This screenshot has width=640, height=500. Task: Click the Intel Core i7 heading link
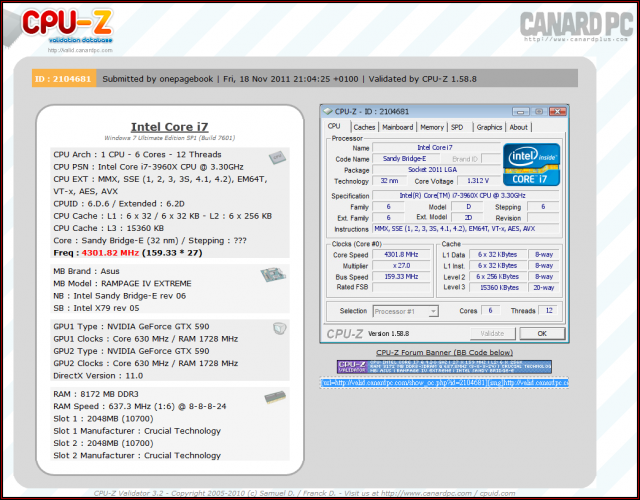pos(169,127)
